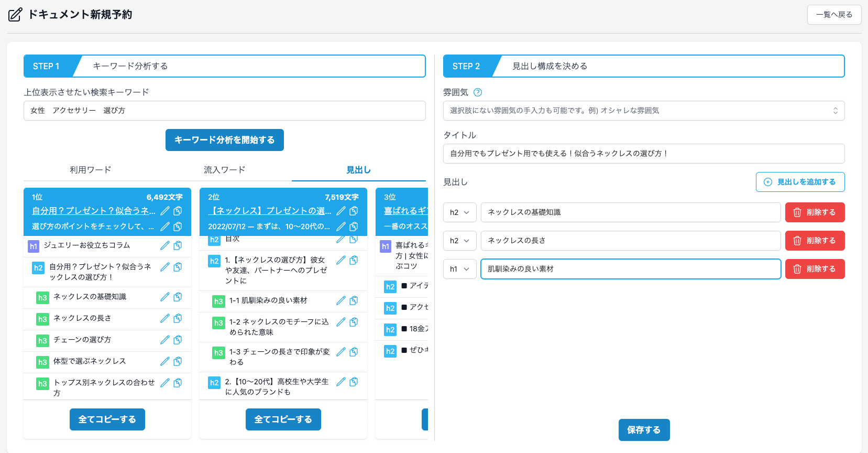The image size is (868, 453).
Task: Edit the チェーンの選び方 heading
Action: (x=165, y=340)
